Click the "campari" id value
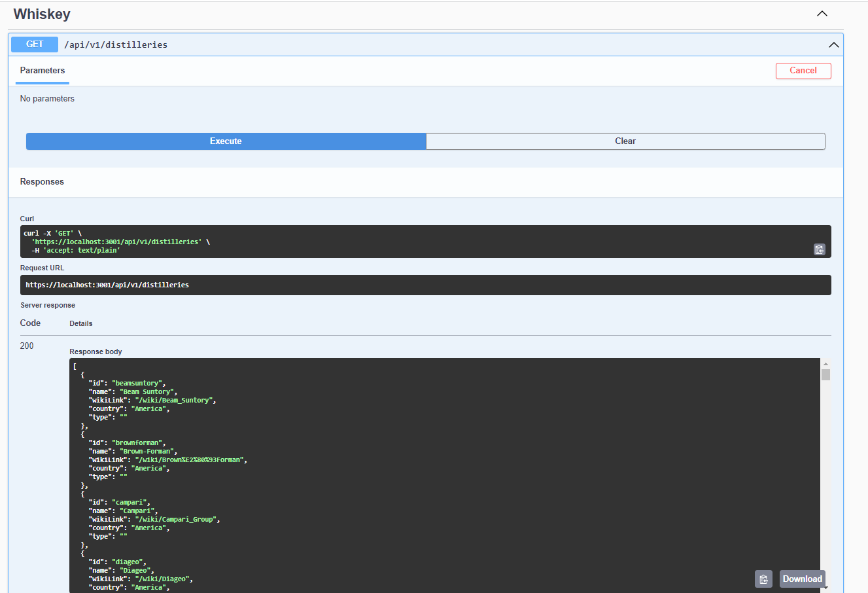868x593 pixels. click(131, 503)
